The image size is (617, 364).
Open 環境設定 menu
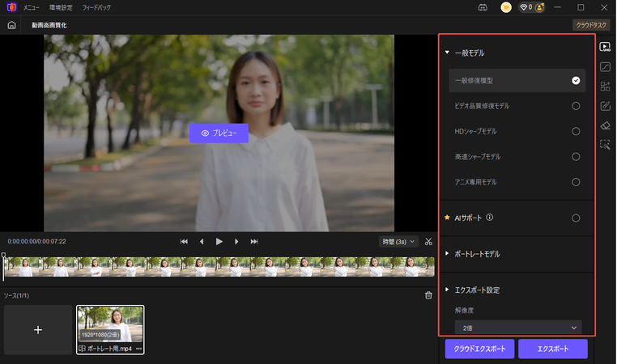[61, 7]
